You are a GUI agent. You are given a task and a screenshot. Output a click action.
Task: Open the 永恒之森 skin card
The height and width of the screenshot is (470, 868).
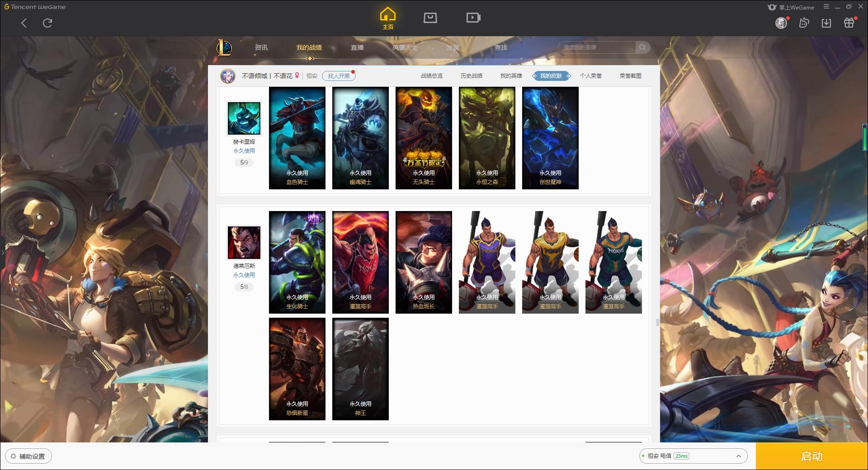point(487,138)
